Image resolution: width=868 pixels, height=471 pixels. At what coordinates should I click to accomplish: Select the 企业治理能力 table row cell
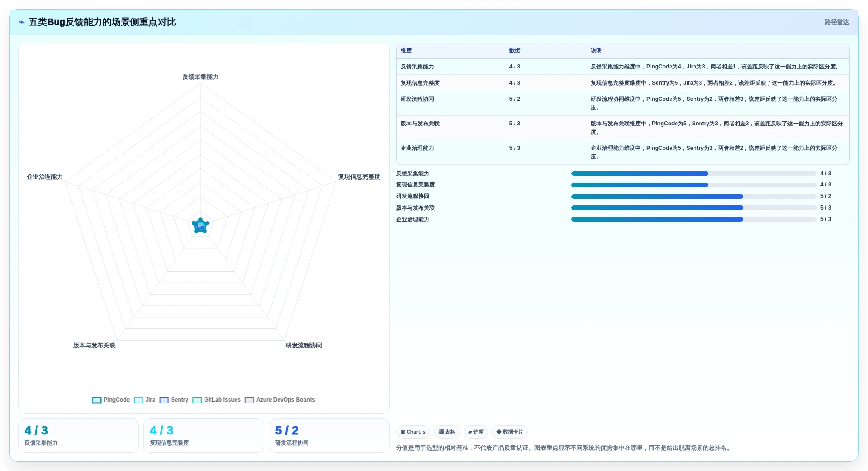[x=417, y=149]
